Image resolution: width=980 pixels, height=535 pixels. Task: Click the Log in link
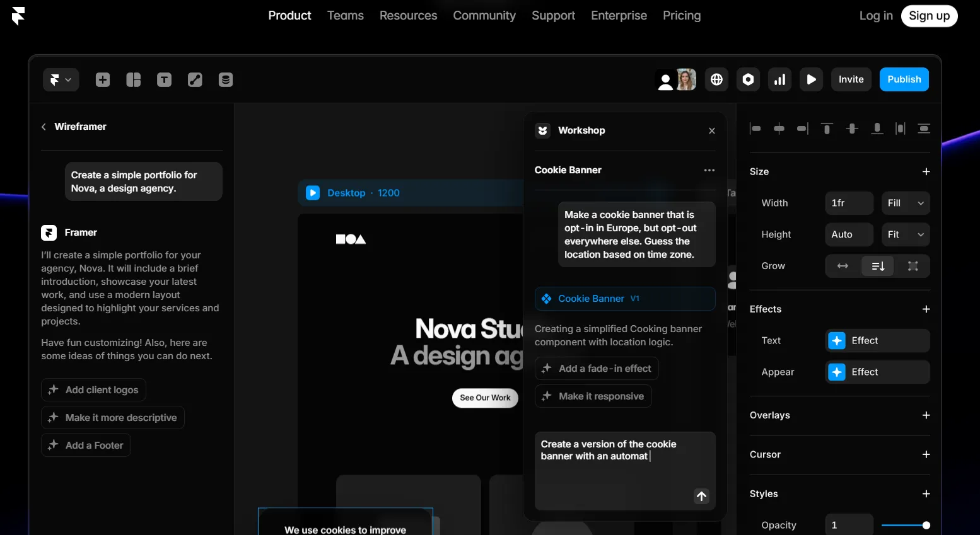pos(876,16)
